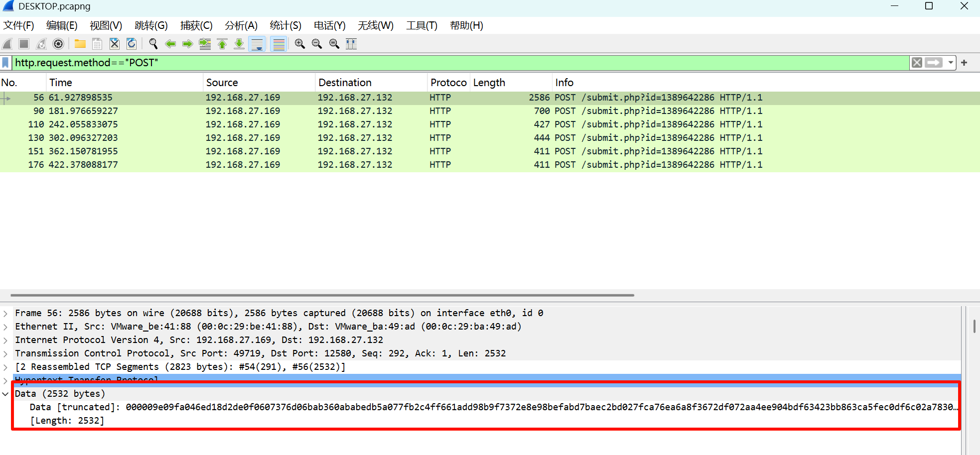Open the 统计(S) menu
The width and height of the screenshot is (980, 455).
pyautogui.click(x=285, y=25)
